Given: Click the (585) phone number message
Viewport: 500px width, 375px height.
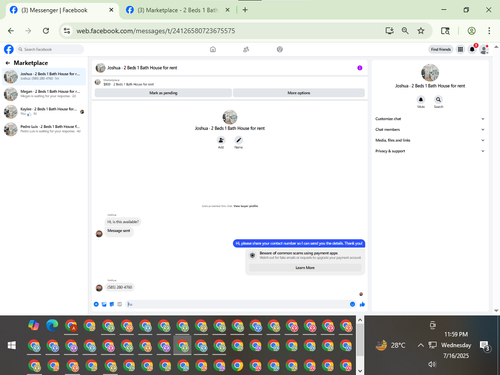Looking at the screenshot, I should click(120, 287).
